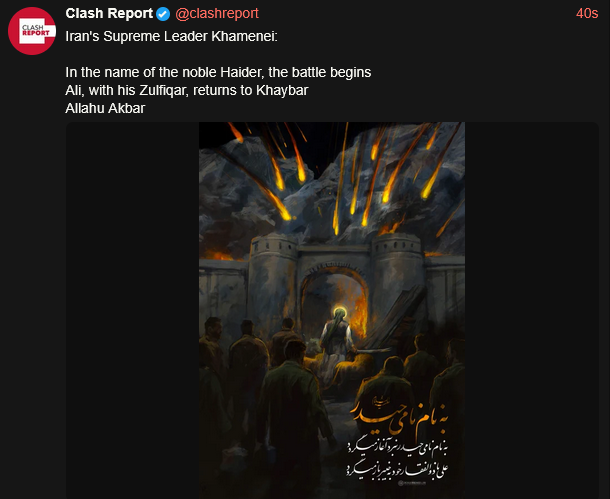Open the Clash Report profile avatar
The image size is (610, 499).
pos(32,31)
